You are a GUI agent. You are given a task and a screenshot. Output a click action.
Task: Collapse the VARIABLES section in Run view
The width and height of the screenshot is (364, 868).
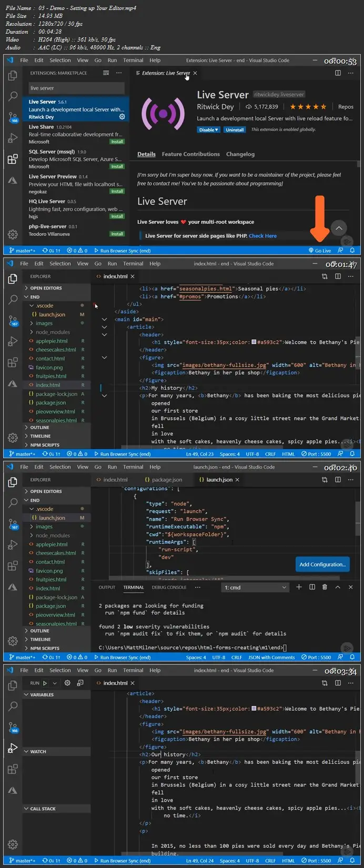pos(42,695)
